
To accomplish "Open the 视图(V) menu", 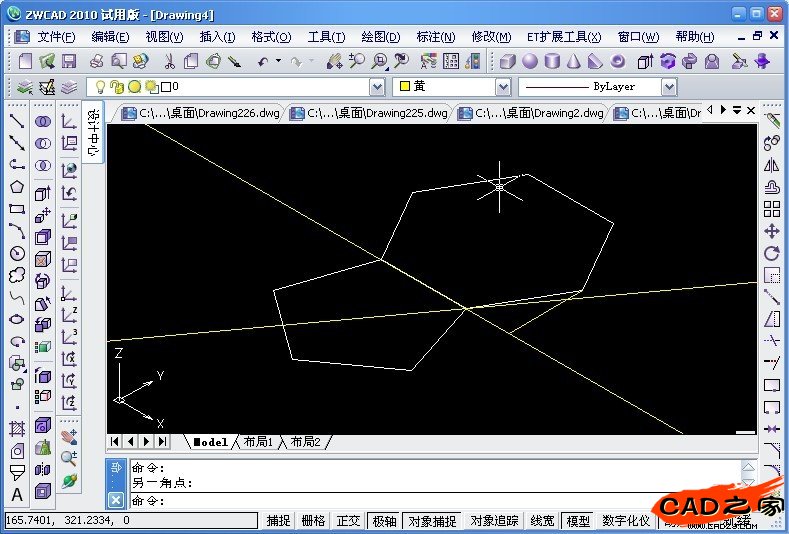I will click(x=164, y=37).
